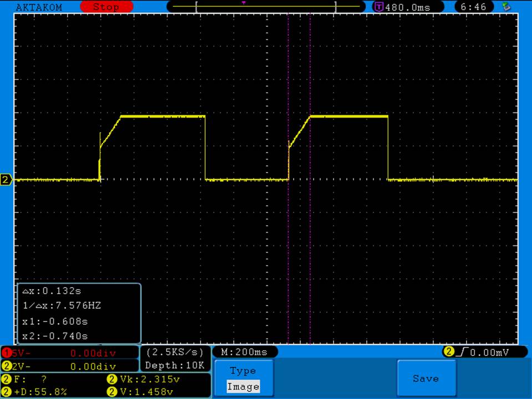Click the 480.0ms horizontal offset readout
Viewport: 532px width, 399px height.
point(407,7)
